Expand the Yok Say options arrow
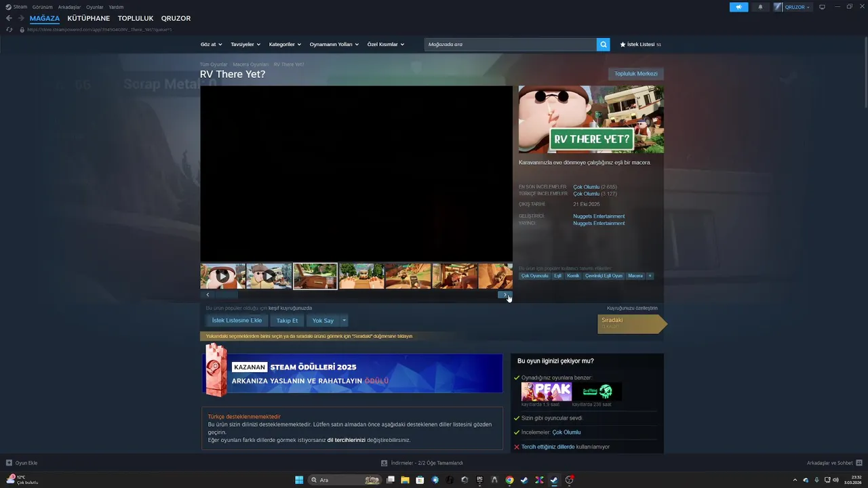This screenshot has height=488, width=868. [344, 321]
